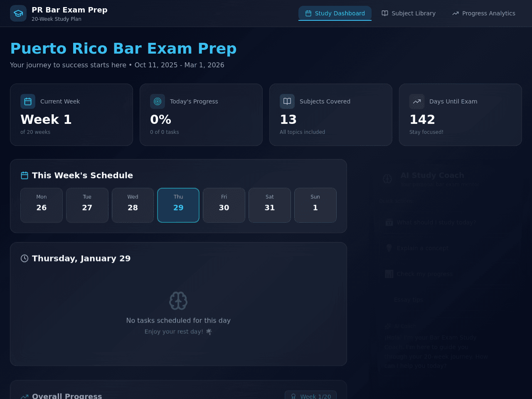Open the Study Dashboard tab
Viewport: 532px width, 399px height.
[335, 13]
